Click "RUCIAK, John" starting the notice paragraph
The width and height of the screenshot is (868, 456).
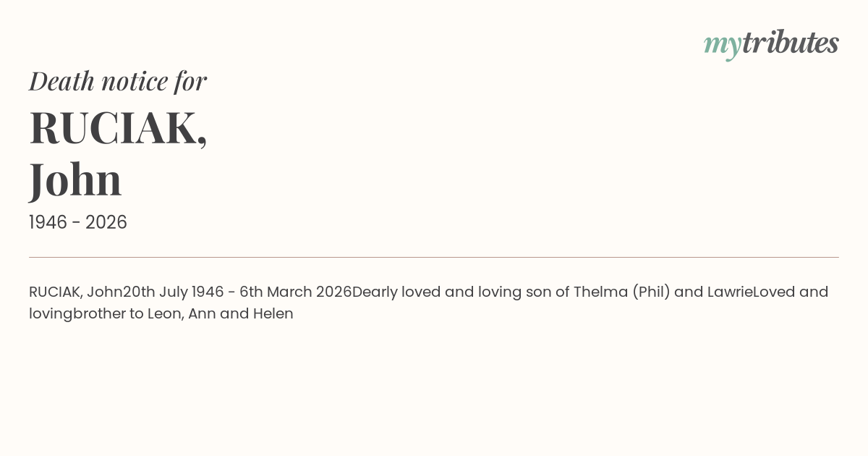click(75, 292)
